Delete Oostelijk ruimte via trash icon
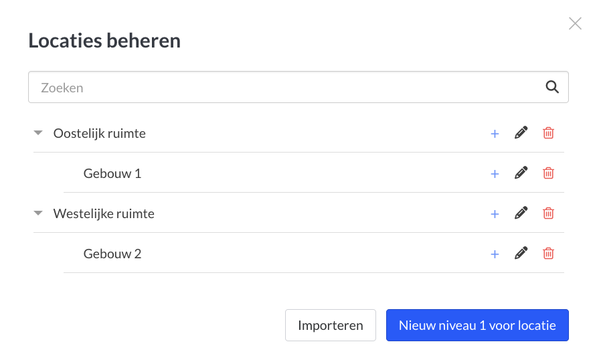597x364 pixels. click(x=548, y=133)
